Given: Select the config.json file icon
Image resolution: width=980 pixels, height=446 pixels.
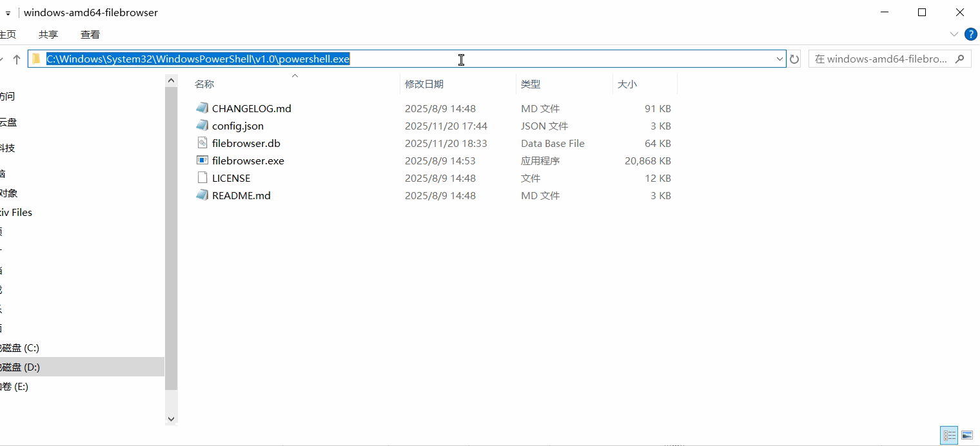Looking at the screenshot, I should (202, 126).
